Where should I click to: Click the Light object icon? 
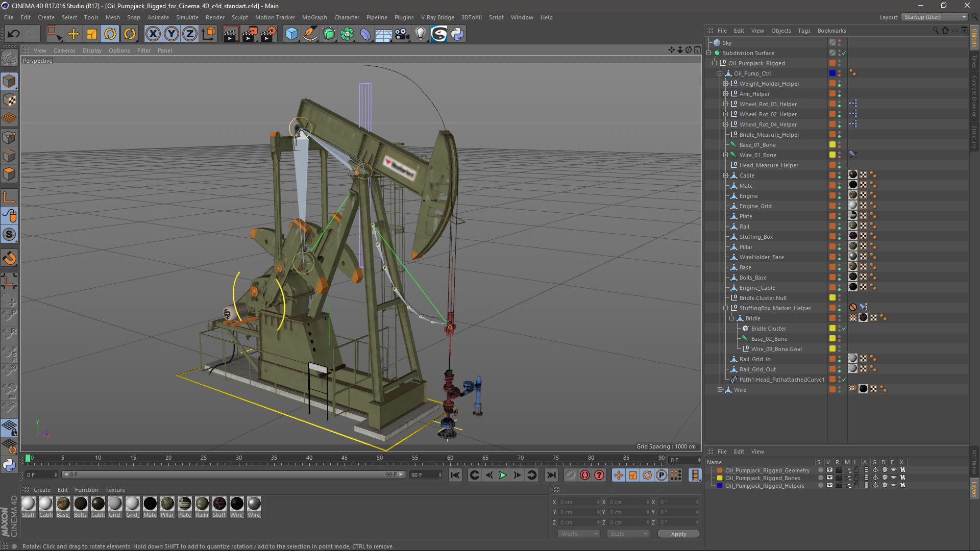coord(420,34)
